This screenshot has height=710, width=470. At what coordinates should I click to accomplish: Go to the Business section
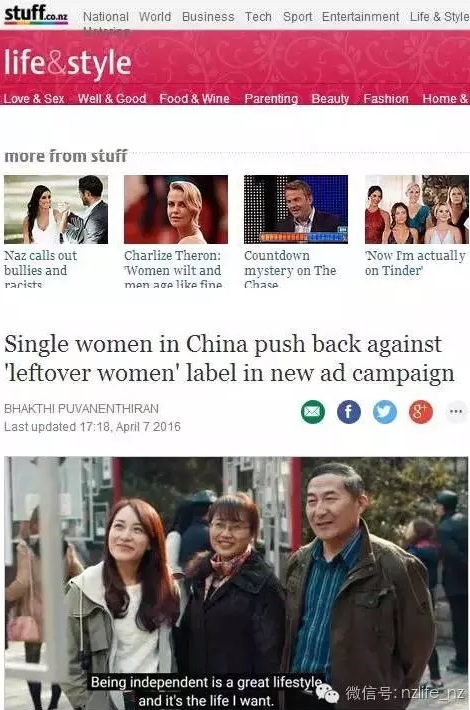pyautogui.click(x=208, y=17)
